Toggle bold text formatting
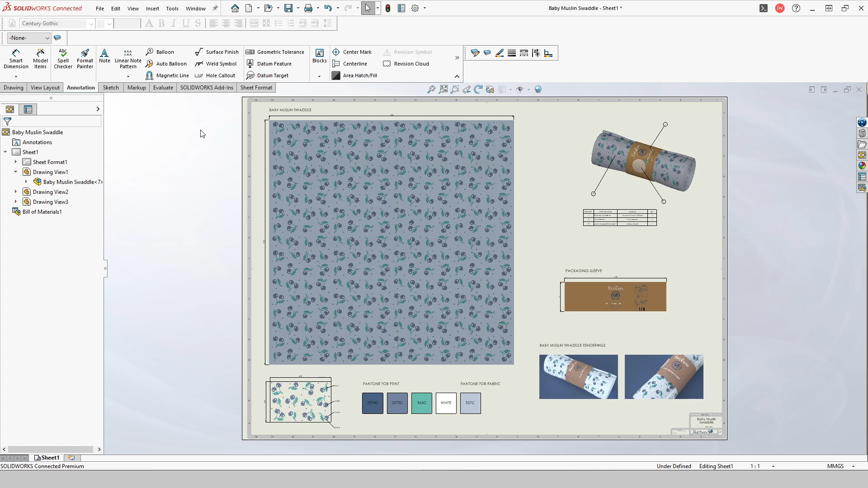Image resolution: width=868 pixels, height=488 pixels. pyautogui.click(x=161, y=23)
